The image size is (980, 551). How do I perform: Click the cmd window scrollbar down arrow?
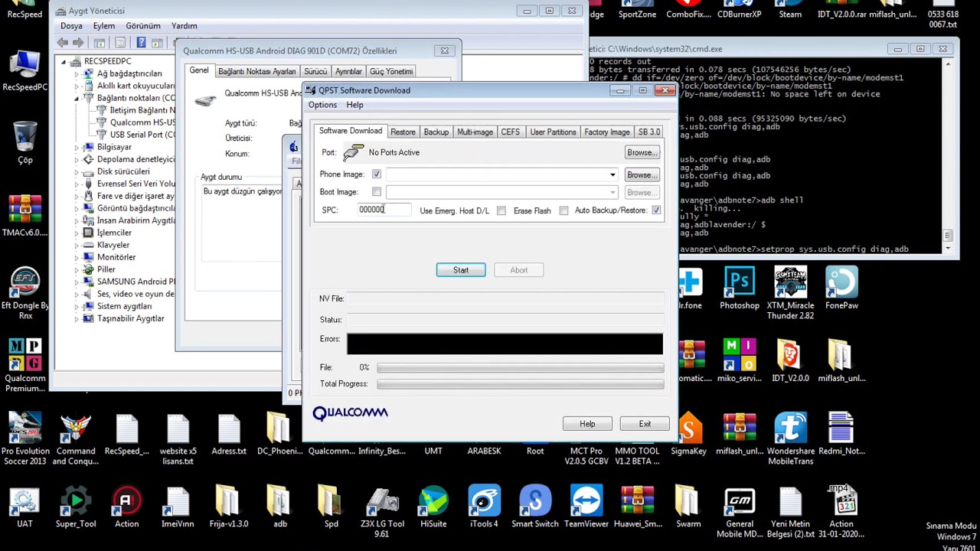point(949,248)
